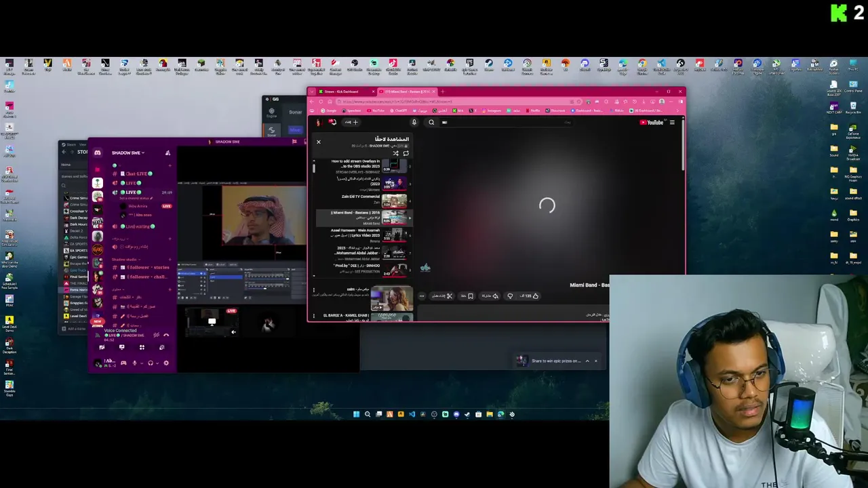Deafen Discord headphones
Image resolution: width=868 pixels, height=488 pixels.
point(151,363)
